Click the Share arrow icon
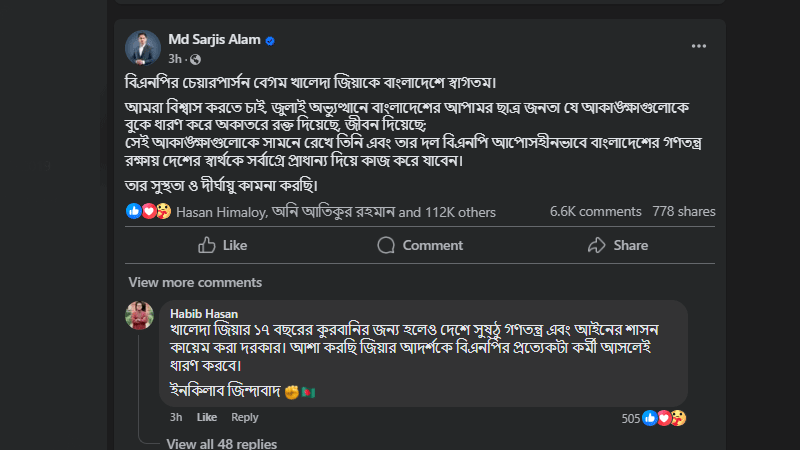 [x=596, y=245]
